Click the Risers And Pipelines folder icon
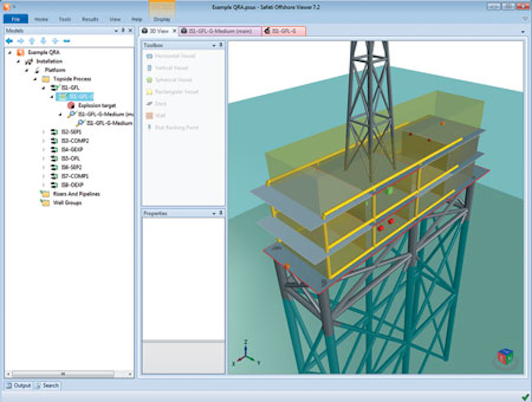Screen dimensions: 532x402 (x=45, y=194)
